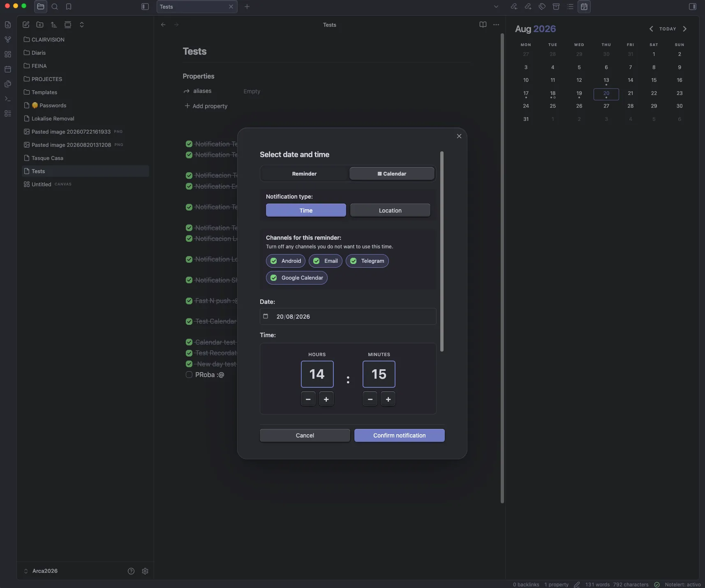Disable the Telegram channel
The height and width of the screenshot is (588, 705).
coord(367,261)
